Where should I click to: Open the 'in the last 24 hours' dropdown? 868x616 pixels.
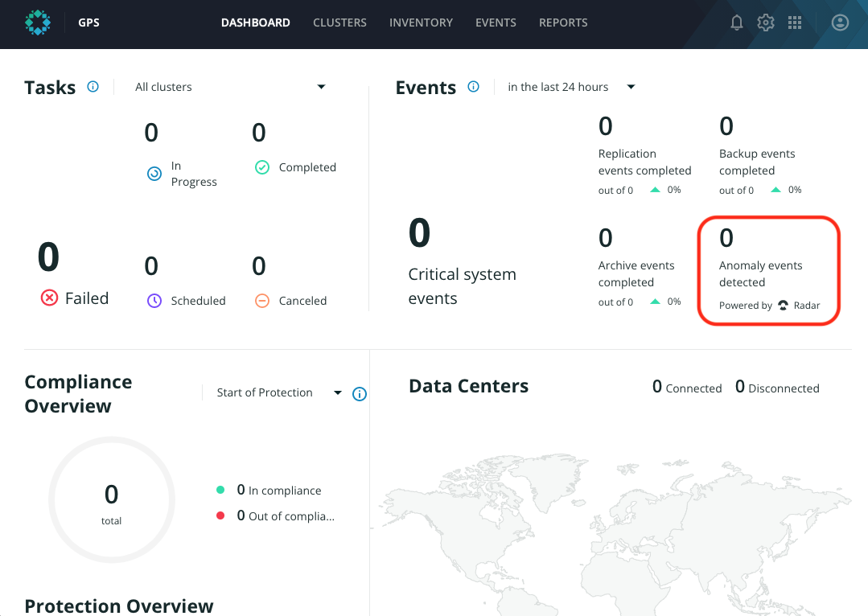click(x=570, y=87)
